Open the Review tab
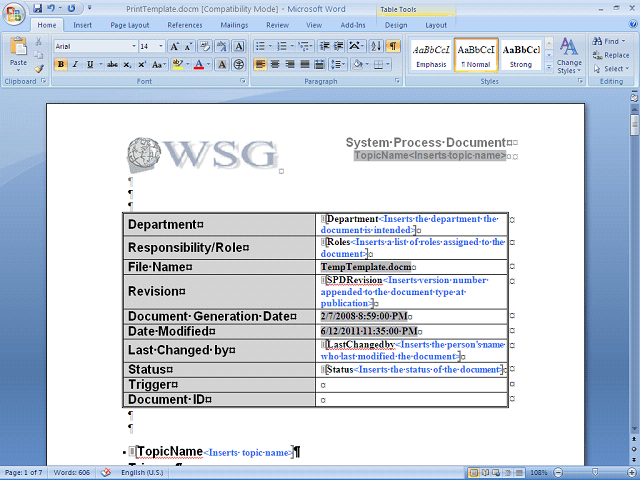 click(x=278, y=25)
